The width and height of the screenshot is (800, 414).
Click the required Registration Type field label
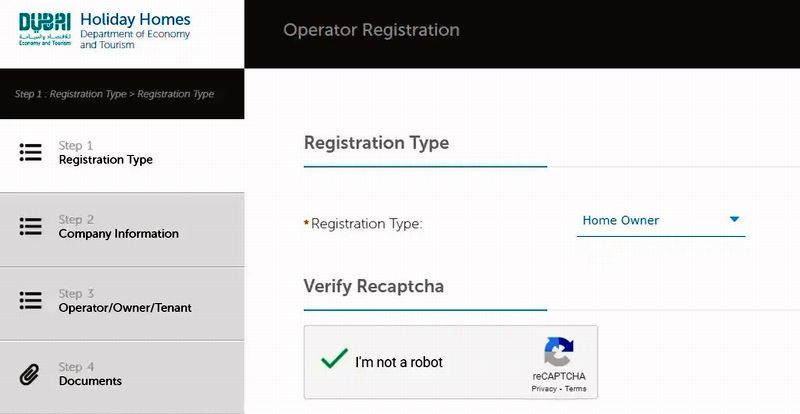pyautogui.click(x=366, y=223)
